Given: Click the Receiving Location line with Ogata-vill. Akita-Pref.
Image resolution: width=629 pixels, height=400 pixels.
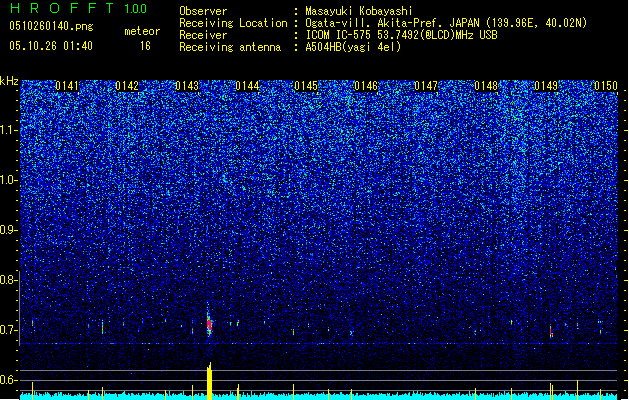Looking at the screenshot, I should pyautogui.click(x=383, y=23).
